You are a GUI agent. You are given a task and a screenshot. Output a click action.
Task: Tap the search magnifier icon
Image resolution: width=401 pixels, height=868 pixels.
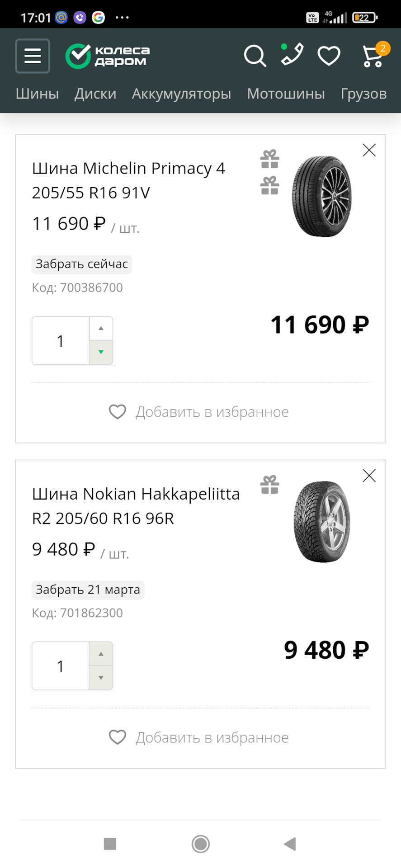pos(255,56)
